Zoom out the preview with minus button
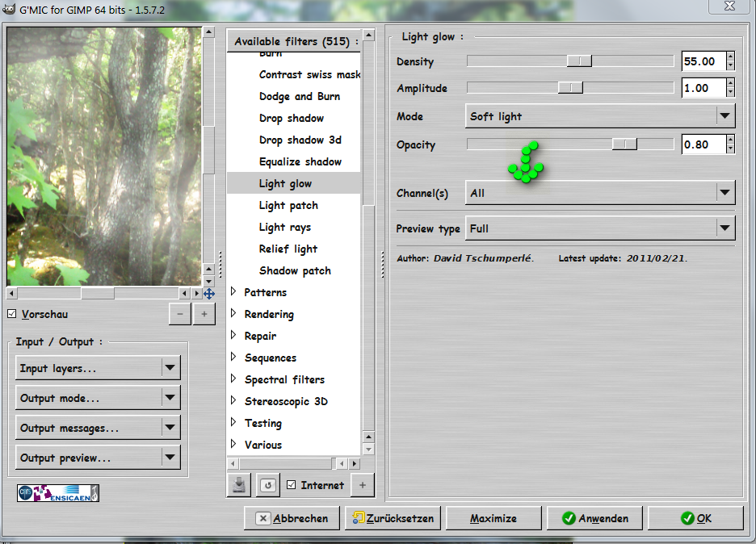756x544 pixels. (180, 314)
